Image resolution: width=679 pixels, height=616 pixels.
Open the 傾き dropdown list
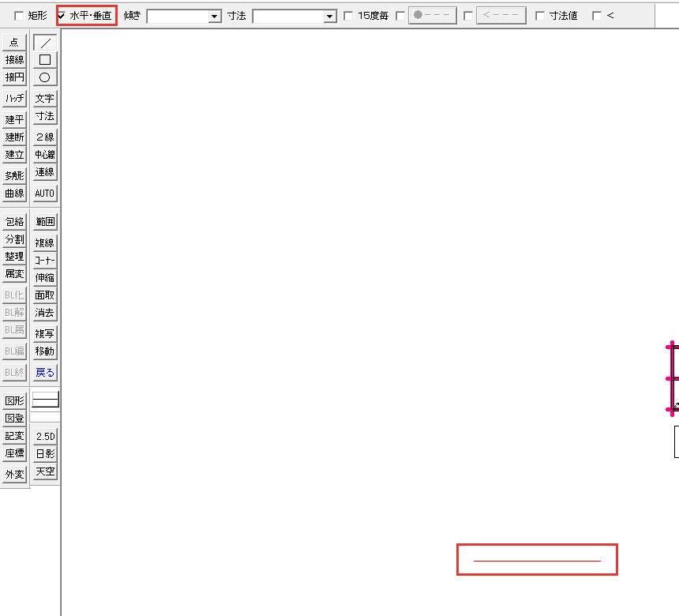coord(214,17)
